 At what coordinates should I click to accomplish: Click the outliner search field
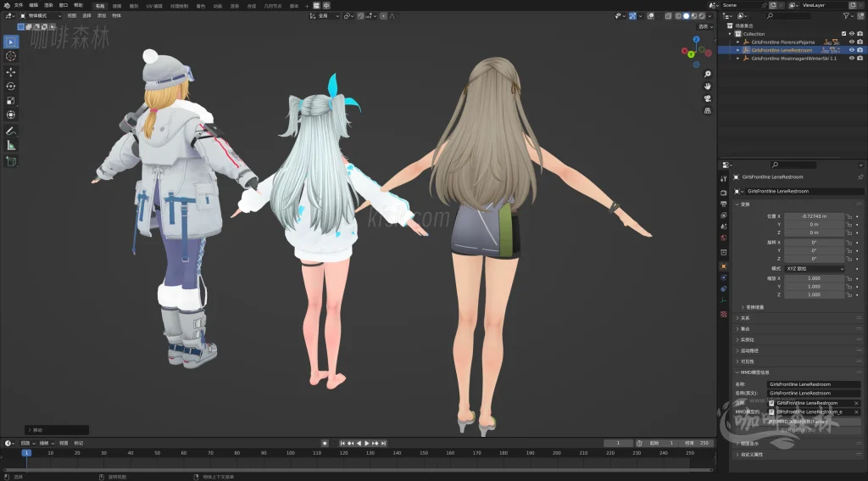click(x=789, y=16)
